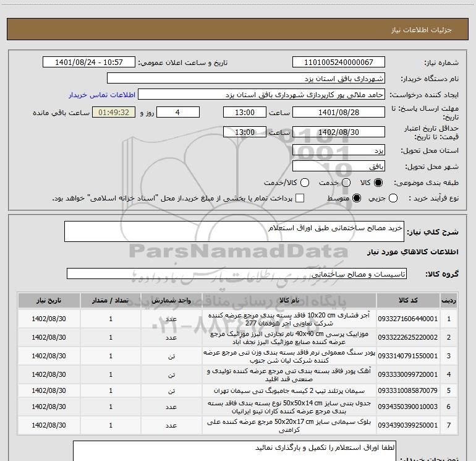
Task: Click product code 0934390399250001
Action: pyautogui.click(x=408, y=425)
